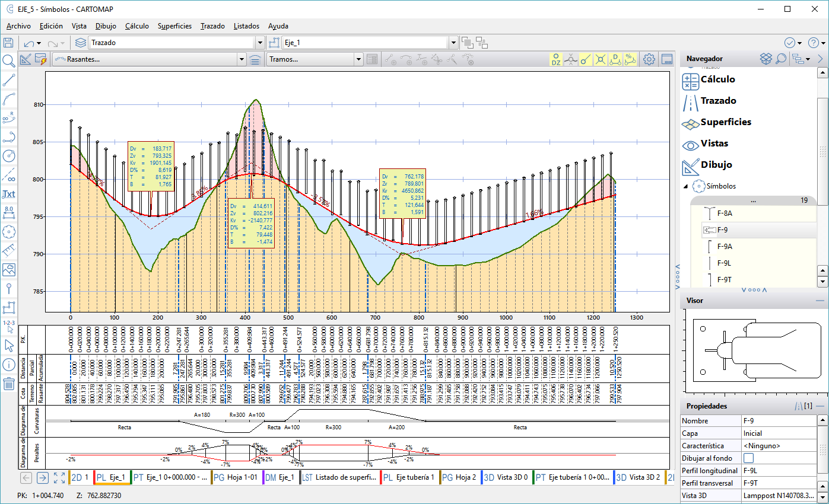Select the F-9A symbol in list

coord(725,246)
